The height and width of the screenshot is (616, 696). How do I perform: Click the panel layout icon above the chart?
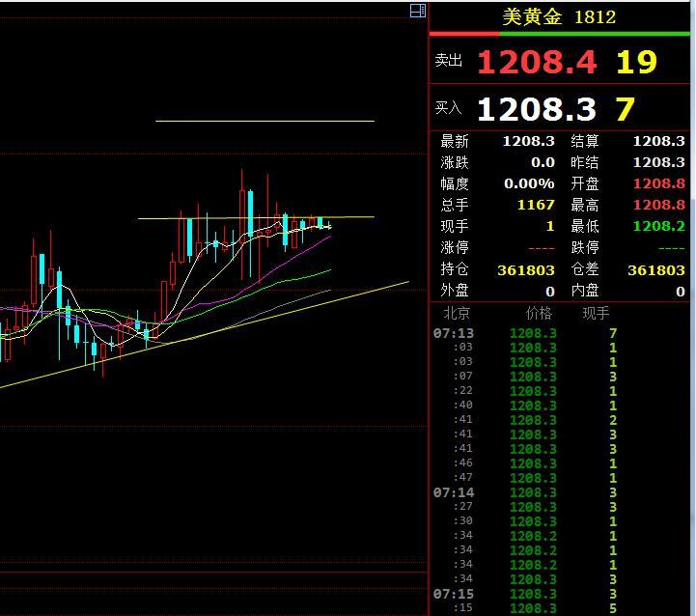point(417,11)
